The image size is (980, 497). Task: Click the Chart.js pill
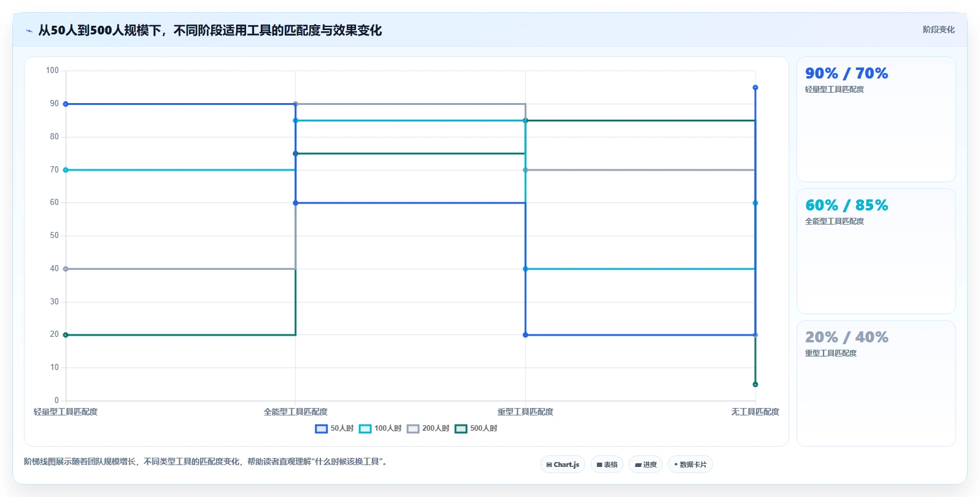(563, 464)
